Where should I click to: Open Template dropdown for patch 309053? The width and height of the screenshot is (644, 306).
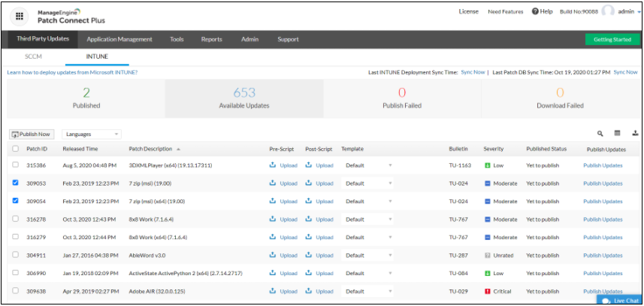click(367, 183)
